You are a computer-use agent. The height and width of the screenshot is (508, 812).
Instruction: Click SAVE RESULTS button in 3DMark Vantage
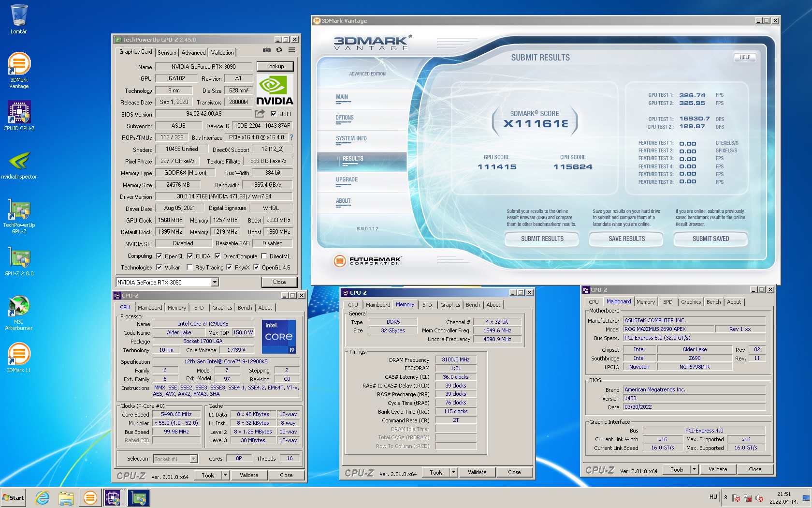(x=626, y=239)
